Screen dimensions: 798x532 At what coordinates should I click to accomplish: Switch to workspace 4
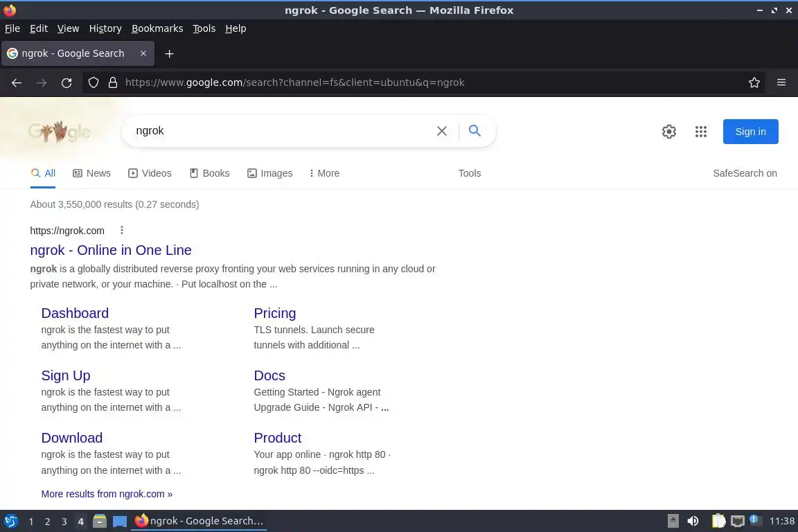(80, 522)
